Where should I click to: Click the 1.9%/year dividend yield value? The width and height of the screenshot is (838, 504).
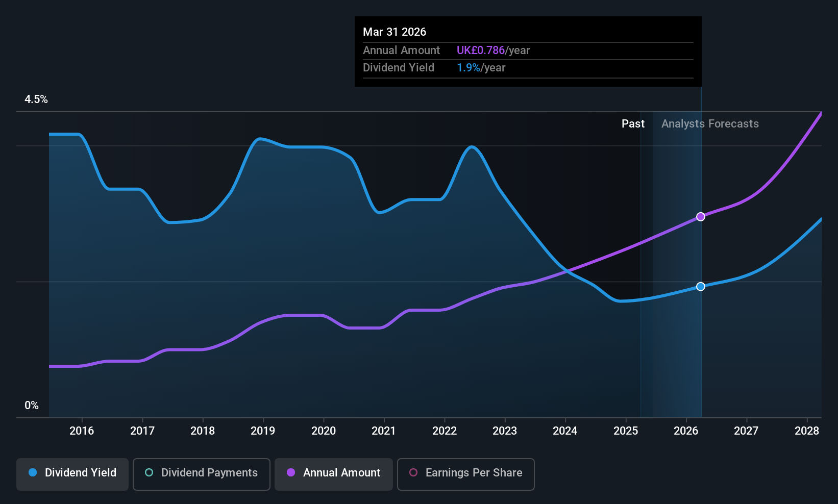click(x=481, y=68)
